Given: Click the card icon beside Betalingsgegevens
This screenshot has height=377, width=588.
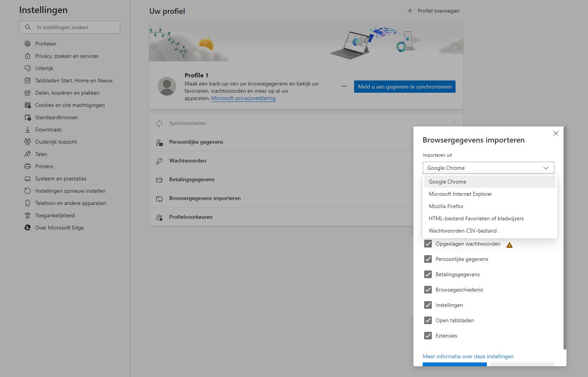Looking at the screenshot, I should (x=159, y=180).
